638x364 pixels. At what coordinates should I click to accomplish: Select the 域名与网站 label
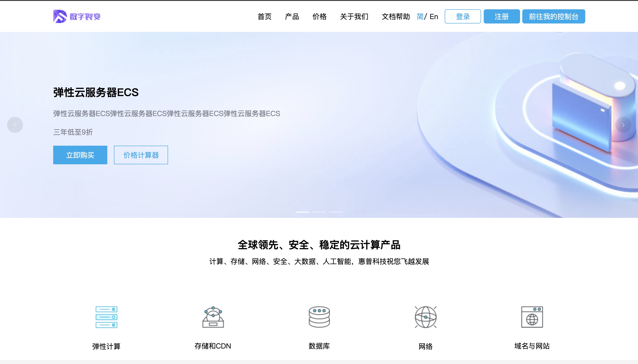532,346
